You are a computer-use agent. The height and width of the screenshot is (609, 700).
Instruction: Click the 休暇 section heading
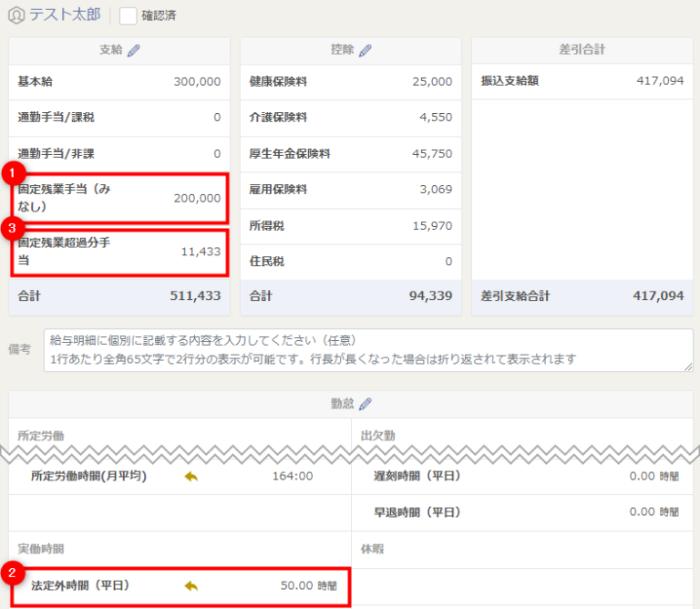372,549
